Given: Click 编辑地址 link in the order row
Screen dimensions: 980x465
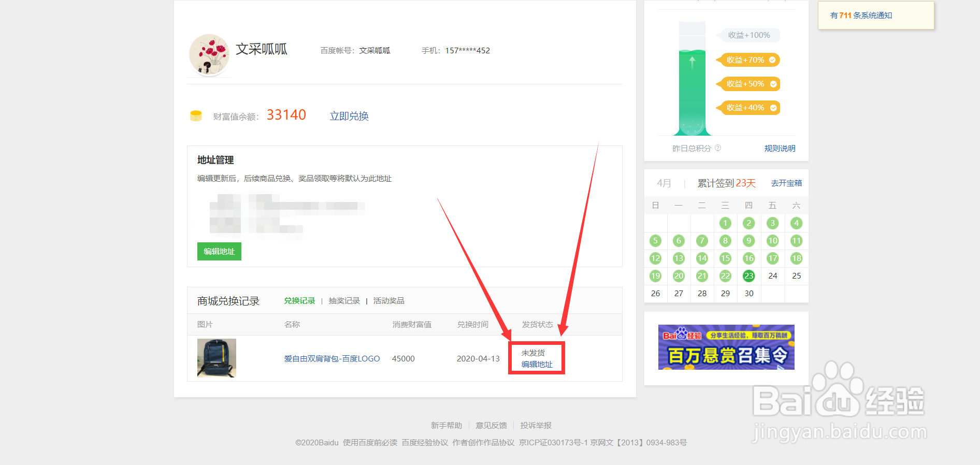Looking at the screenshot, I should 537,365.
